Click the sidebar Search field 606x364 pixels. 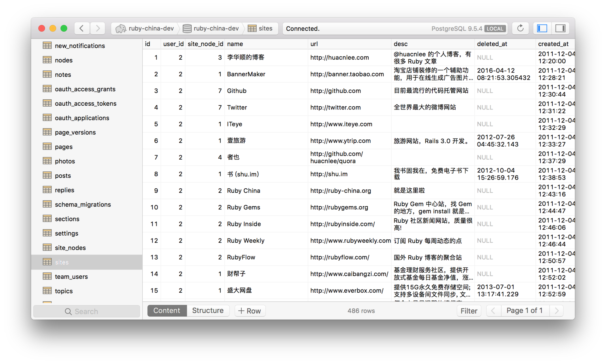(87, 311)
